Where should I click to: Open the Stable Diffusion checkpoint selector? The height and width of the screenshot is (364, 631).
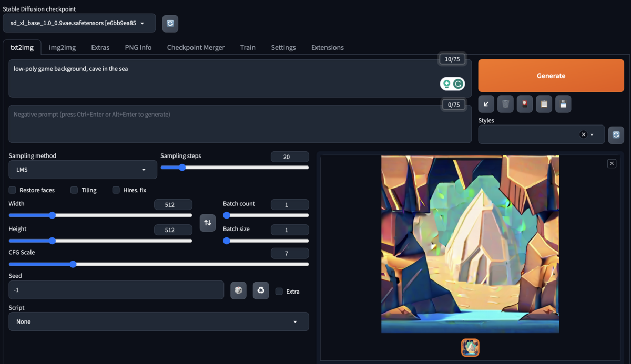click(79, 23)
